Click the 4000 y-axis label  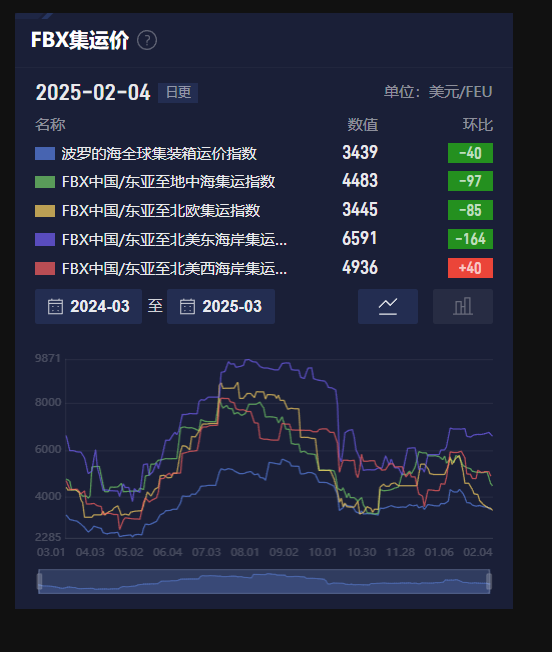tap(48, 496)
